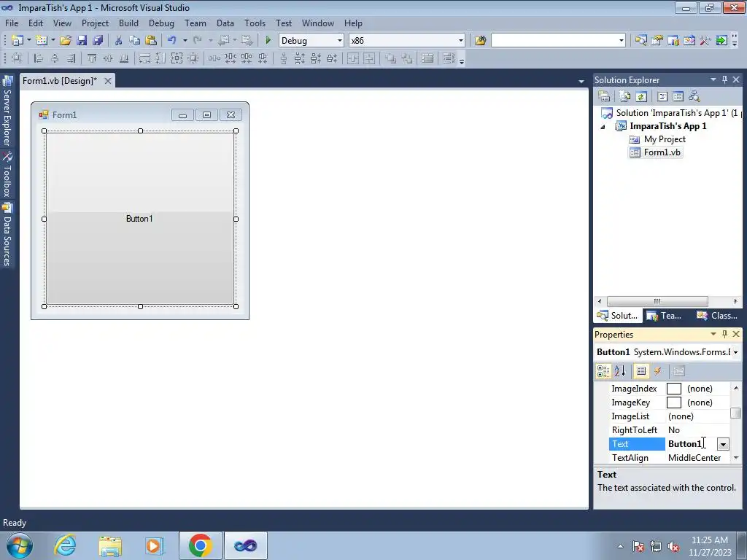The width and height of the screenshot is (747, 560).
Task: Open the Toolbox via hammer-wrench toolbar icon
Action: [705, 41]
